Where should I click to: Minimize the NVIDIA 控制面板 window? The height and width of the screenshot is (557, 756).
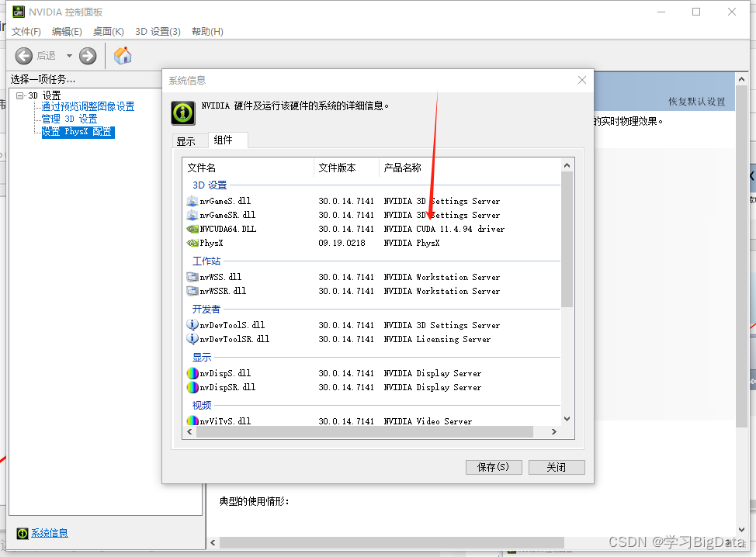click(x=661, y=12)
